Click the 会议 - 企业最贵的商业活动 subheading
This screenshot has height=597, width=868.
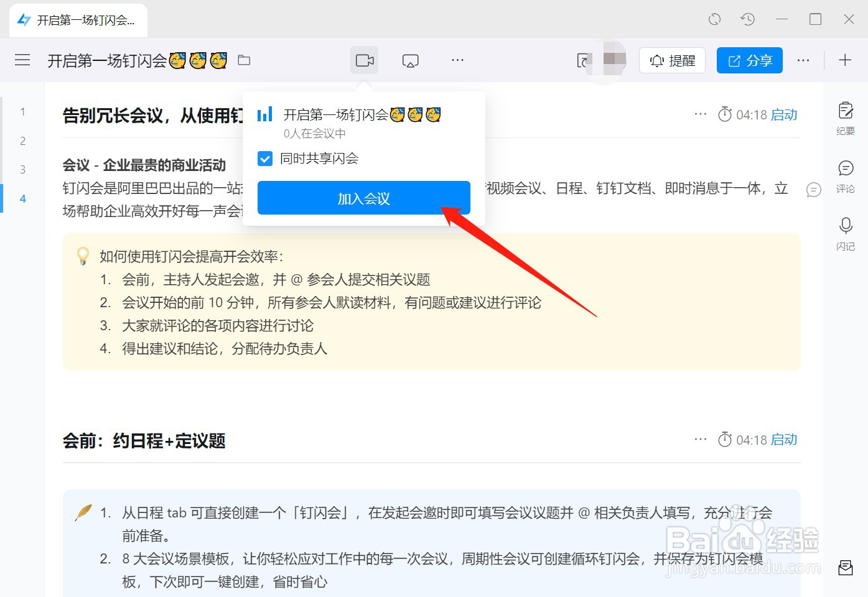[x=144, y=165]
